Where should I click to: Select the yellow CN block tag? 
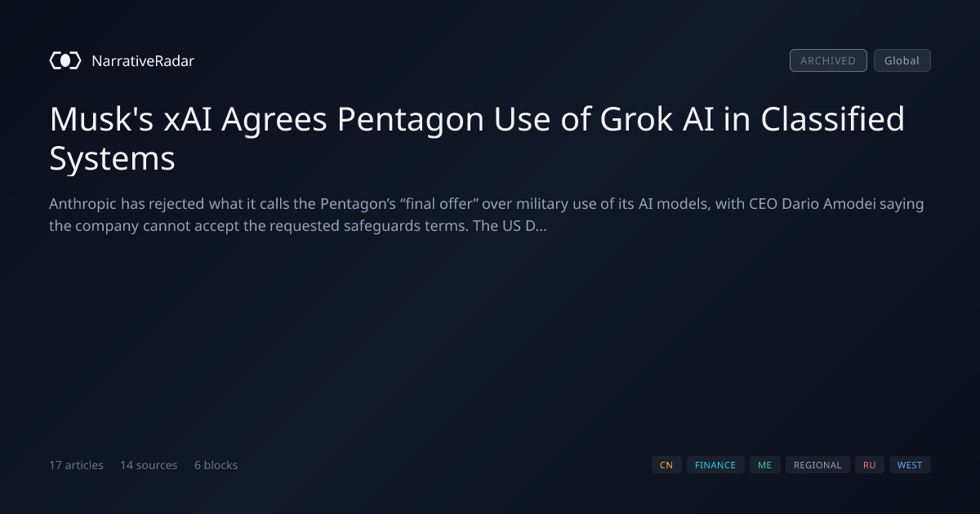(666, 465)
